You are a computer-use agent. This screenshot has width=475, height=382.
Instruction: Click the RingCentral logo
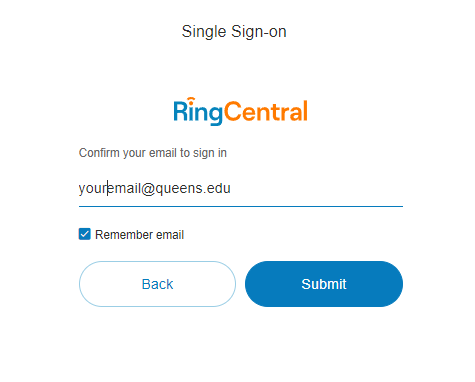240,111
